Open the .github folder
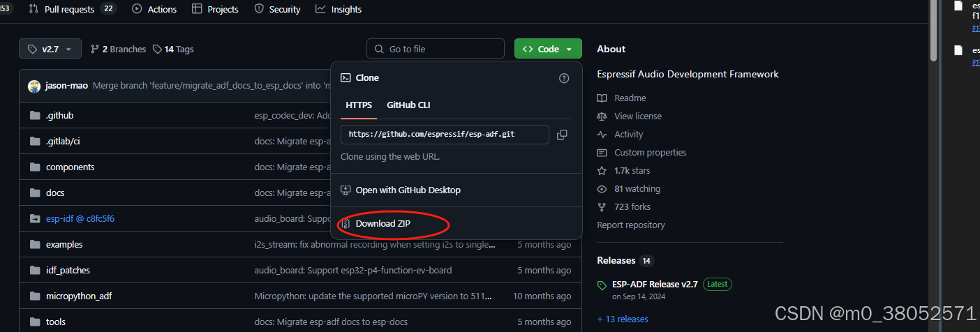This screenshot has width=980, height=332. click(x=59, y=116)
